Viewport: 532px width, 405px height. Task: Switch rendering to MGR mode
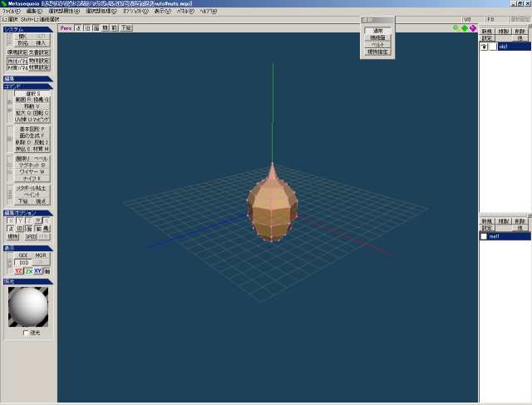41,255
